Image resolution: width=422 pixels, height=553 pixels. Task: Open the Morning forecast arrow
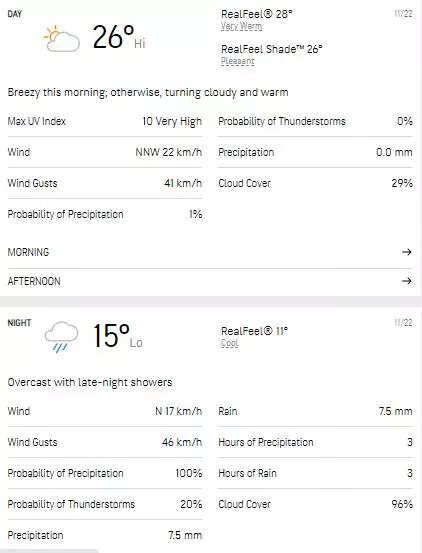(407, 252)
